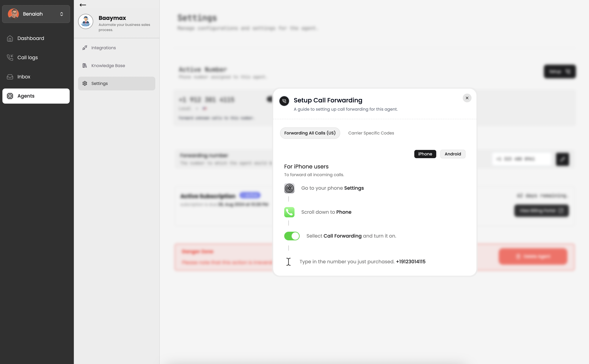The height and width of the screenshot is (364, 589).
Task: Open Integrations plug icon
Action: pos(85,48)
